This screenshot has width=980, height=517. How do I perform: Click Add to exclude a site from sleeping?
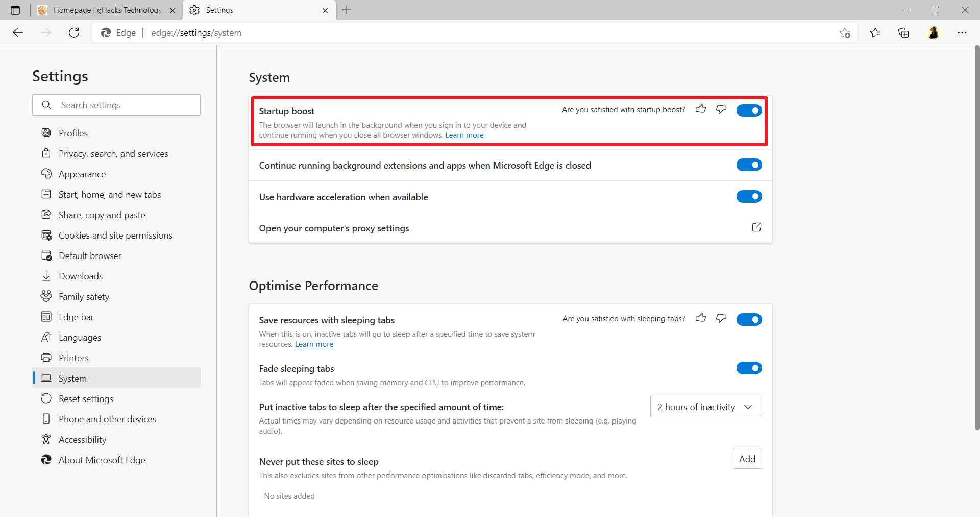(x=747, y=458)
